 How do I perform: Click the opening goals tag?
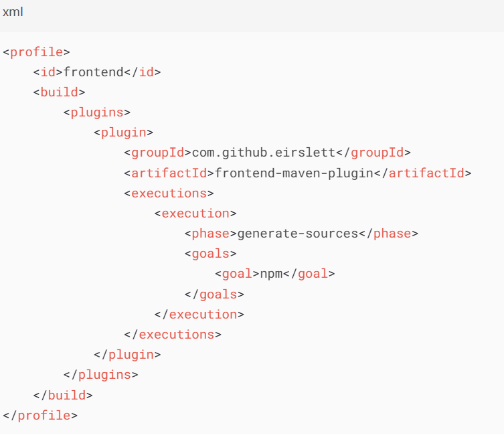211,254
